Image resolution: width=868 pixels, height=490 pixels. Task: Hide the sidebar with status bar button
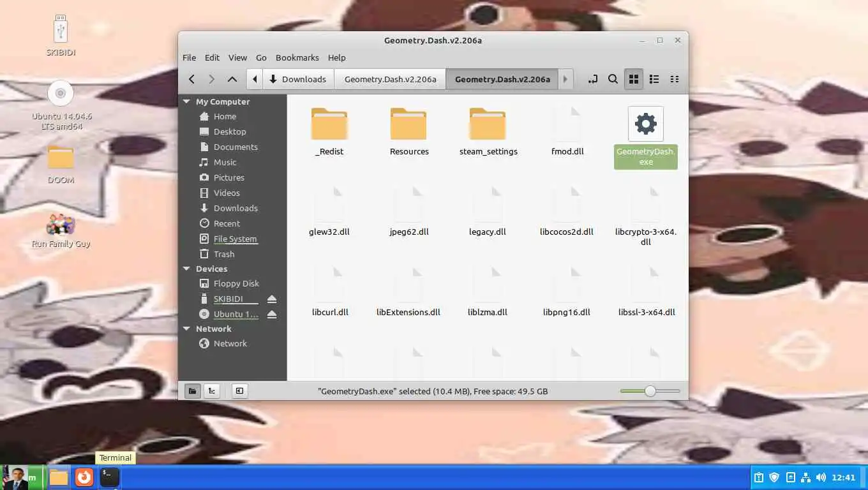239,391
